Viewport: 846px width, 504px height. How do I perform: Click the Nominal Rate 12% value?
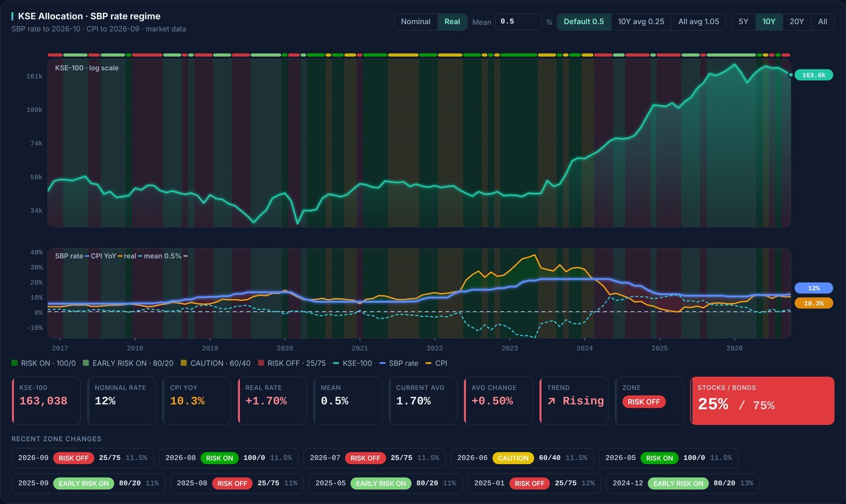click(105, 401)
